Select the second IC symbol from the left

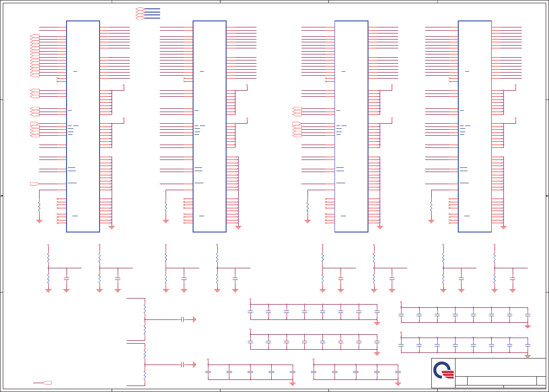click(209, 126)
